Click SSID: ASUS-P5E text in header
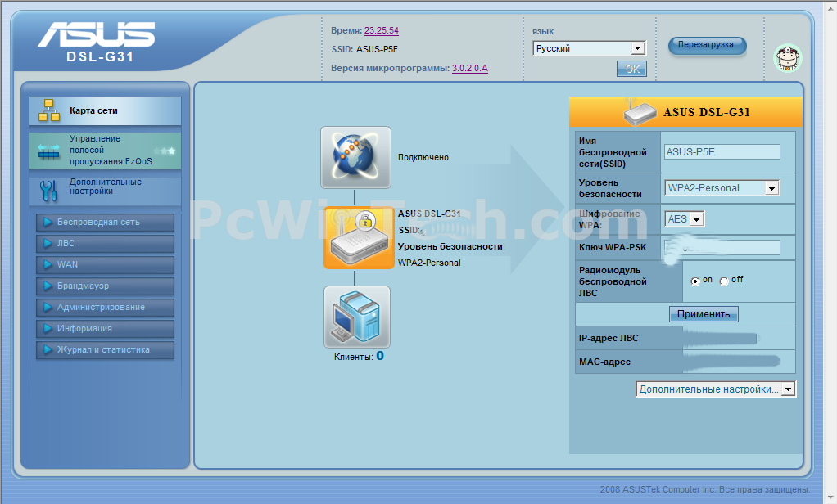The image size is (837, 504). pos(364,49)
